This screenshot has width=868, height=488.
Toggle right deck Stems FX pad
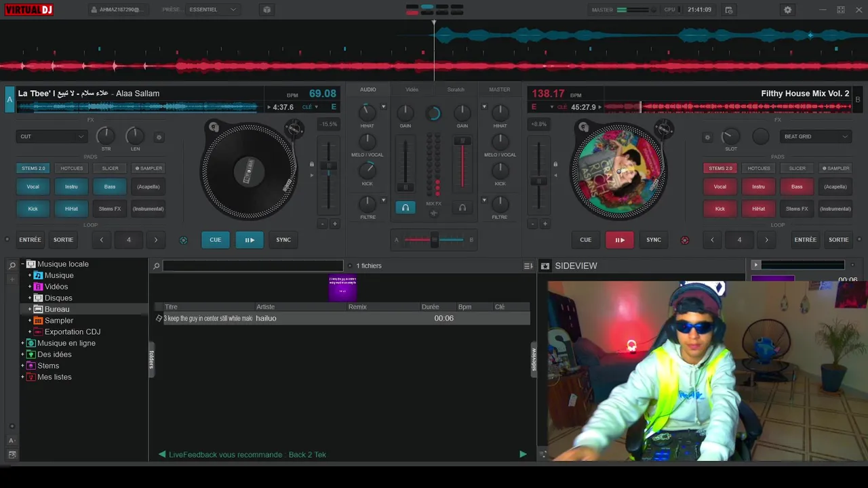(x=797, y=209)
